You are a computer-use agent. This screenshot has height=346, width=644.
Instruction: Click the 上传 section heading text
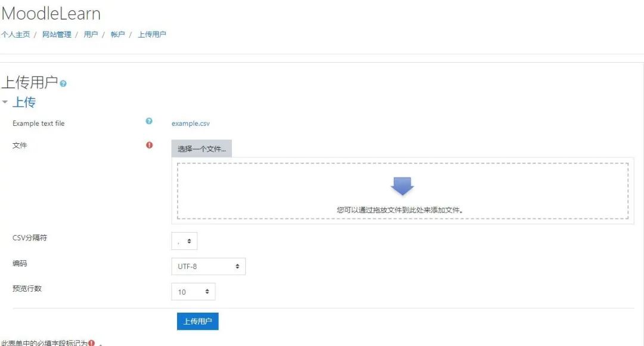coord(24,102)
